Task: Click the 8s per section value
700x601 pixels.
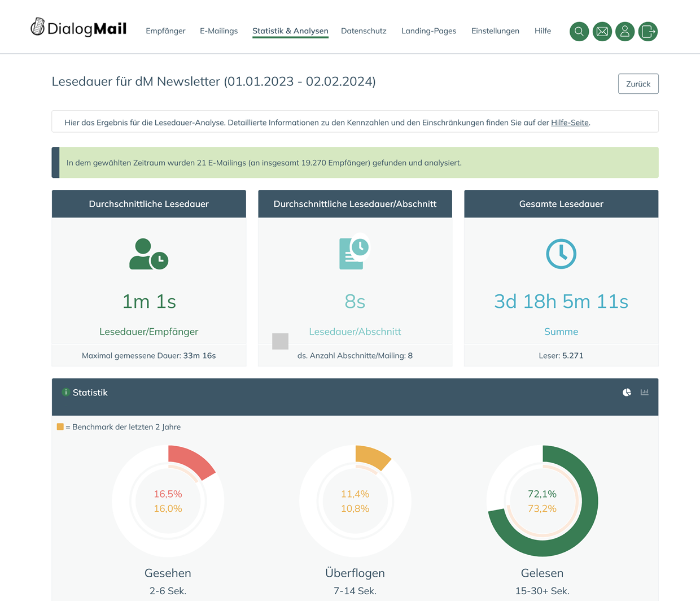Action: pos(355,301)
